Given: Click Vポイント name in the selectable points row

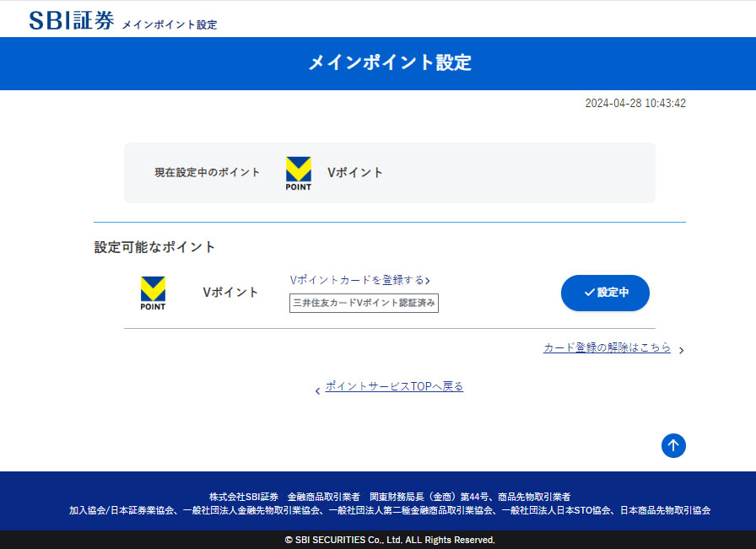Looking at the screenshot, I should point(230,293).
